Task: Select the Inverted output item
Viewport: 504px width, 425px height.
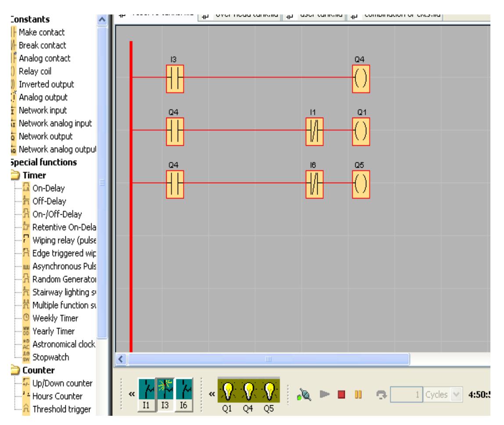Action: pyautogui.click(x=43, y=84)
